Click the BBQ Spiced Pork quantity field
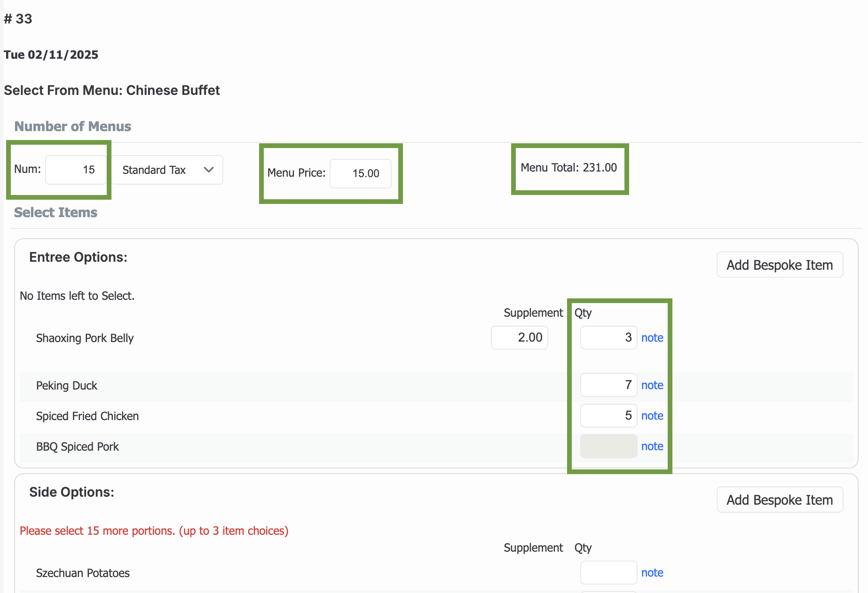 (x=608, y=446)
